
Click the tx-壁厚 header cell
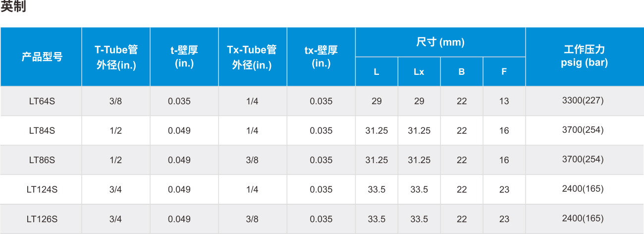321,57
